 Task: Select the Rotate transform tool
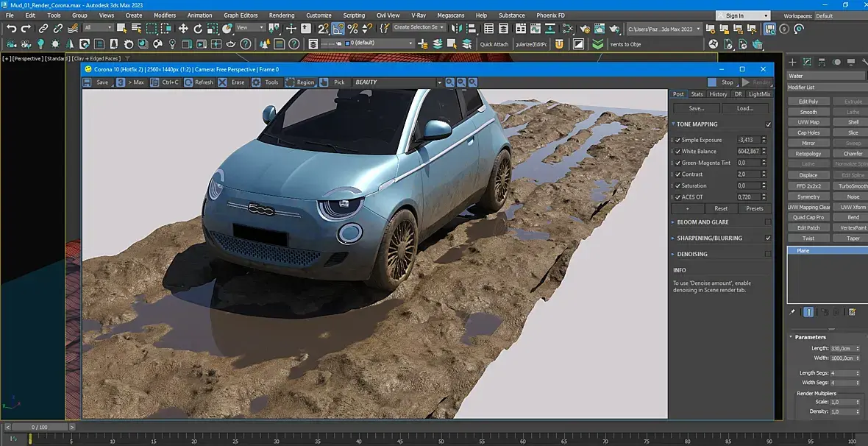click(198, 29)
